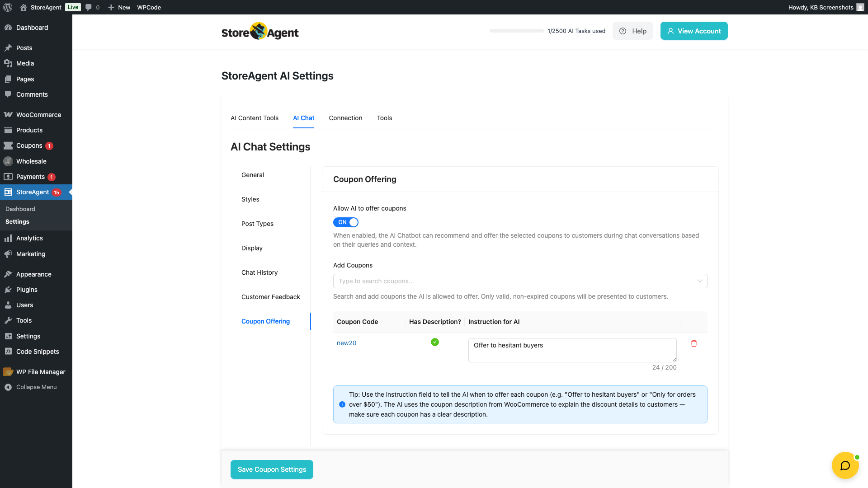Screen dimensions: 868x488
Task: Click the Users icon in sidebar
Action: click(x=8, y=305)
